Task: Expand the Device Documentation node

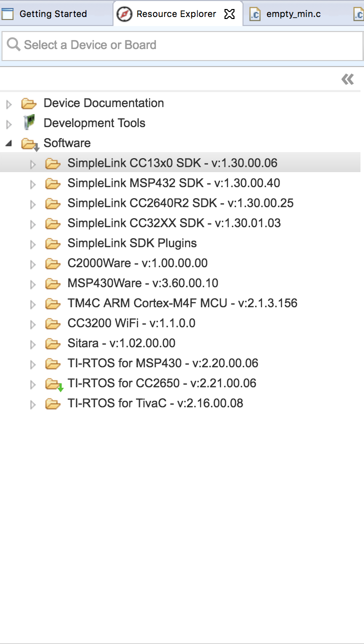Action: (x=9, y=104)
